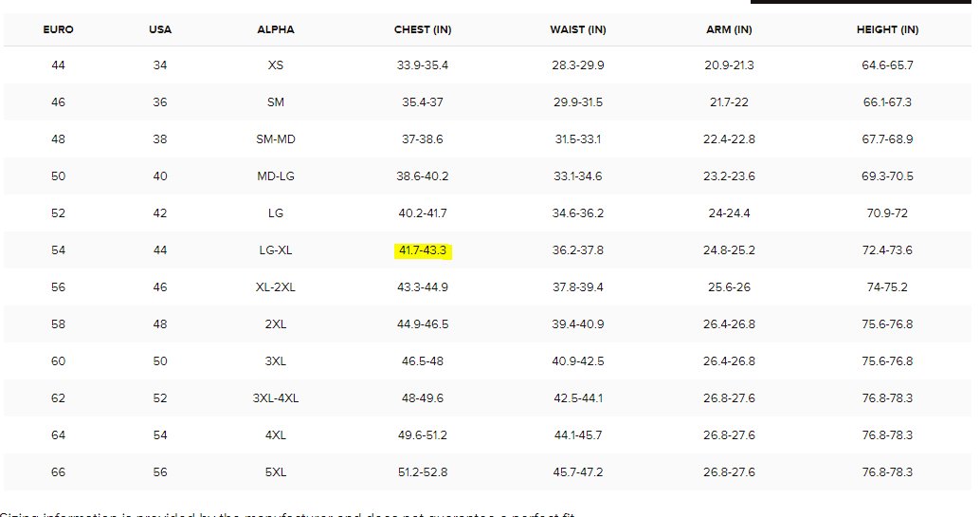This screenshot has width=980, height=517.
Task: Click the Euro size 66 cell
Action: (58, 471)
